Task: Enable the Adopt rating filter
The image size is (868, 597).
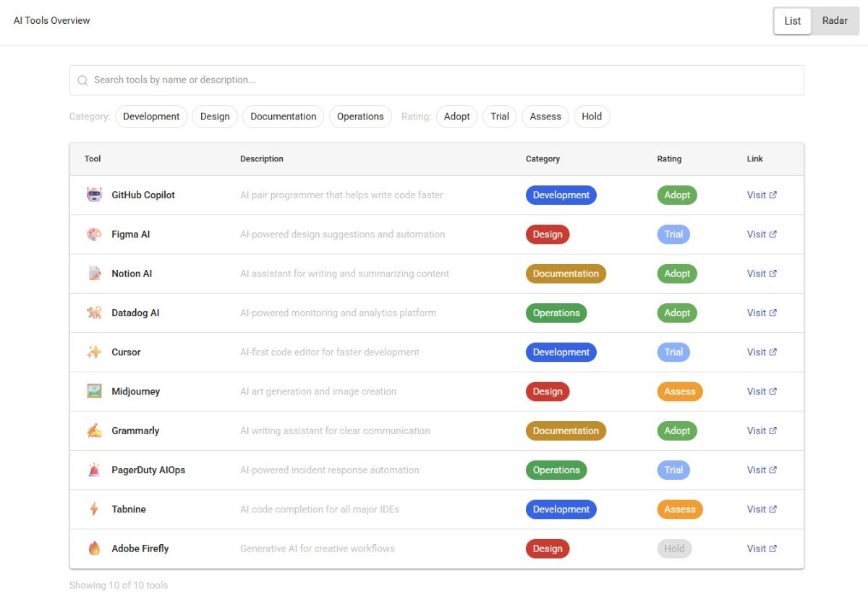Action: (456, 116)
